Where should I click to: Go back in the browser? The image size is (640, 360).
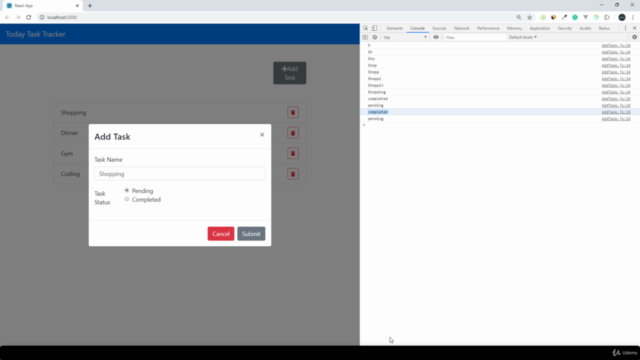pyautogui.click(x=7, y=17)
